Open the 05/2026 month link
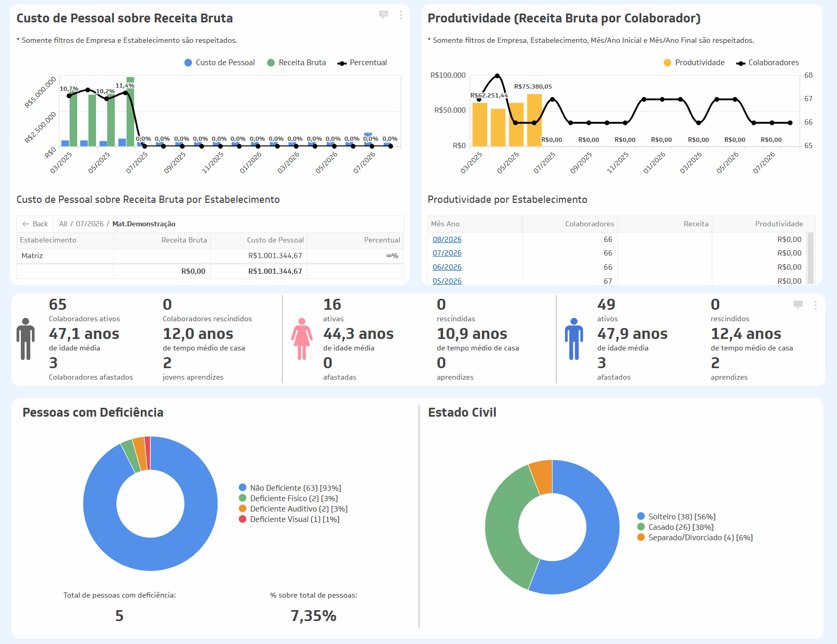Image resolution: width=837 pixels, height=644 pixels. [447, 281]
